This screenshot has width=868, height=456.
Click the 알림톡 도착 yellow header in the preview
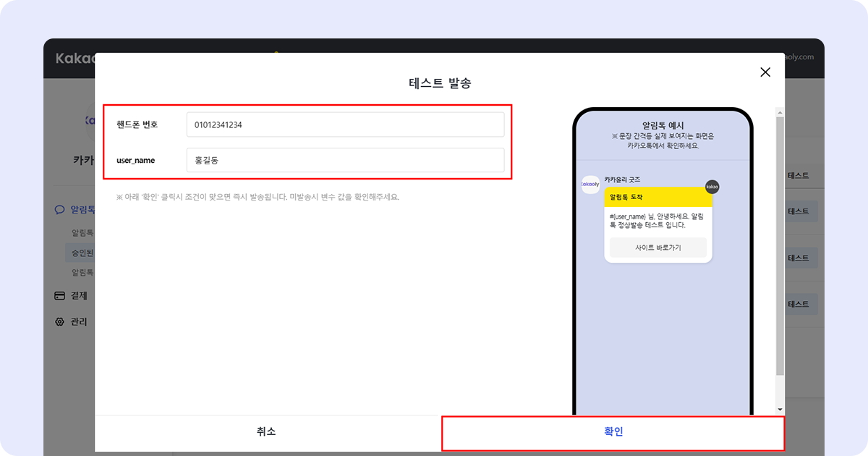point(659,197)
